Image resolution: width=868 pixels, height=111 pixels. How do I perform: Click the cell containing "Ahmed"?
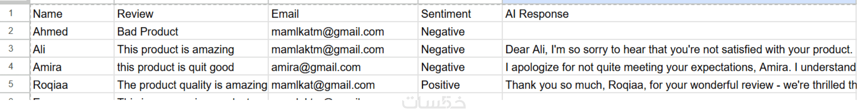click(x=72, y=32)
